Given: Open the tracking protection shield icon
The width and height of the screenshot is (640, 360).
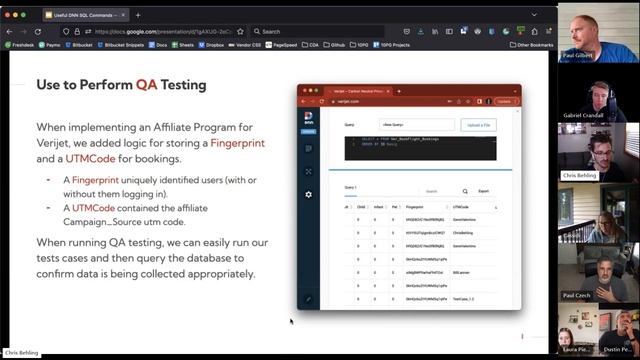Looking at the screenshot, I should [66, 31].
